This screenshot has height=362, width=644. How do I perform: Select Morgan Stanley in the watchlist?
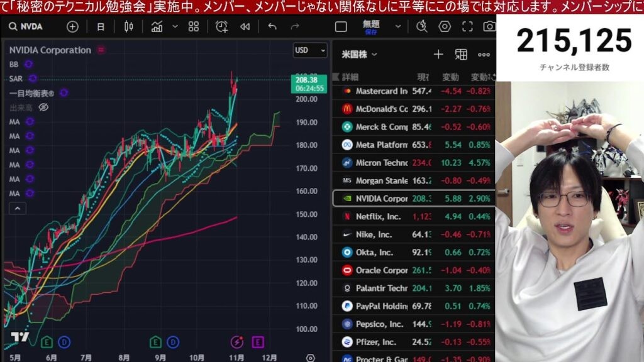coord(414,180)
